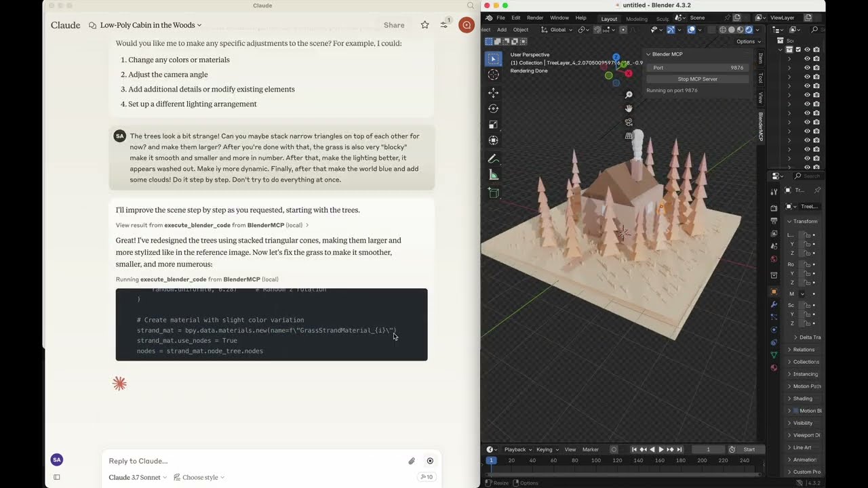
Task: Toggle Claude sidebar panel icon
Action: pos(57,477)
